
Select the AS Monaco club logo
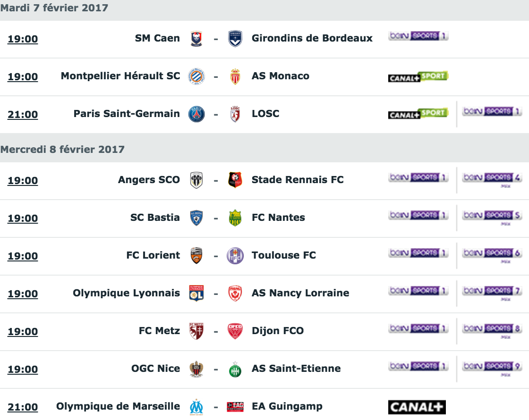tap(235, 76)
